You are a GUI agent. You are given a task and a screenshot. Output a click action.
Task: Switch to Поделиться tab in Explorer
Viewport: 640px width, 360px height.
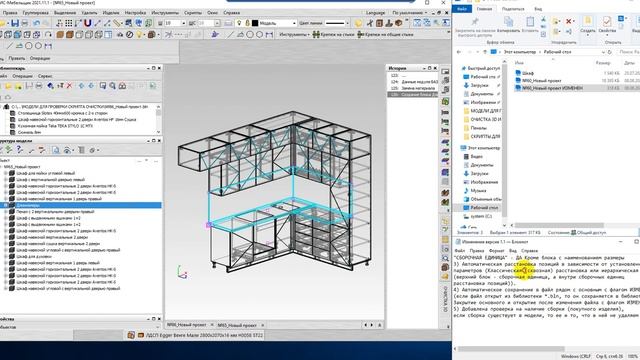tap(513, 9)
